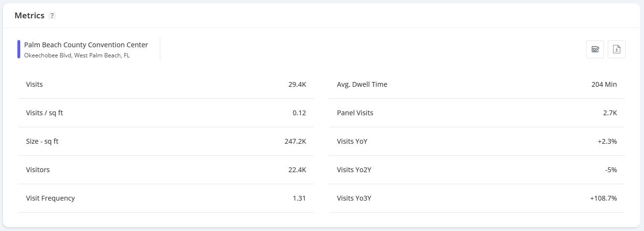Viewport: 644px width, 231px height.
Task: Select the Panel Visits label
Action: [355, 113]
